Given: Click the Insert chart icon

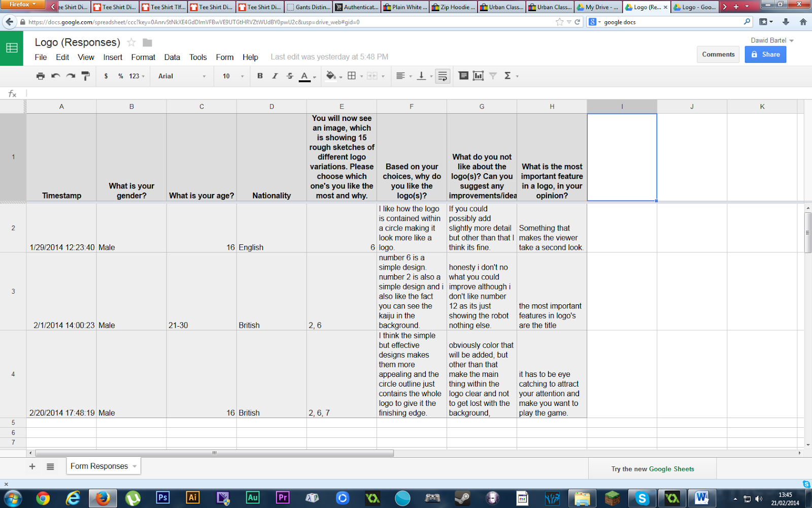Looking at the screenshot, I should [x=478, y=76].
